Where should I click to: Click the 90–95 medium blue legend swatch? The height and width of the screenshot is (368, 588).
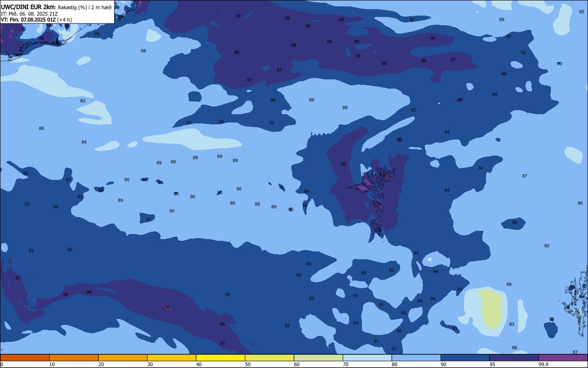tap(465, 357)
